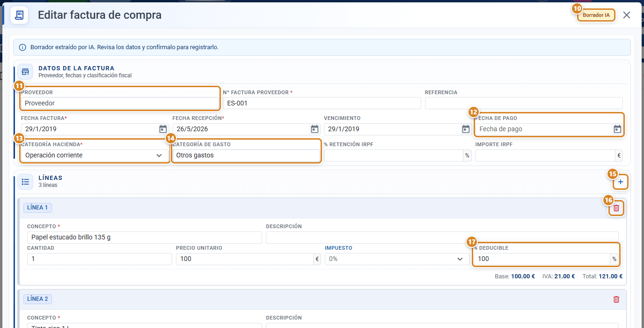Select the Precio unitario field in Línea 1

pos(245,259)
